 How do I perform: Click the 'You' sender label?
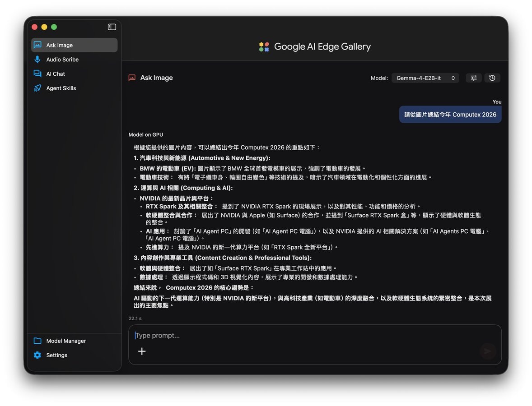497,101
